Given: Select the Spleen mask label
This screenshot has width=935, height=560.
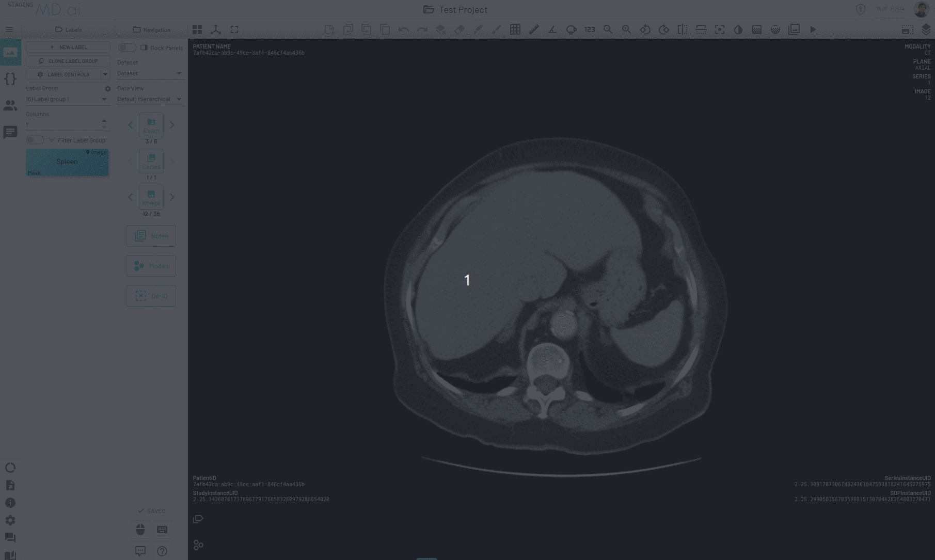Looking at the screenshot, I should click(x=67, y=162).
